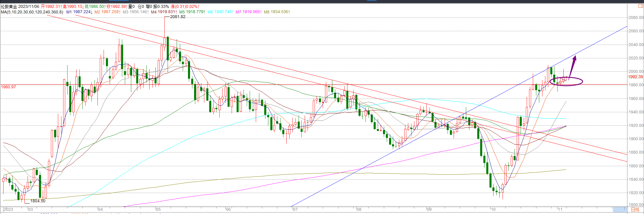Click the 1980.97 horizontal line label
The height and width of the screenshot is (214, 644).
[x=8, y=87]
